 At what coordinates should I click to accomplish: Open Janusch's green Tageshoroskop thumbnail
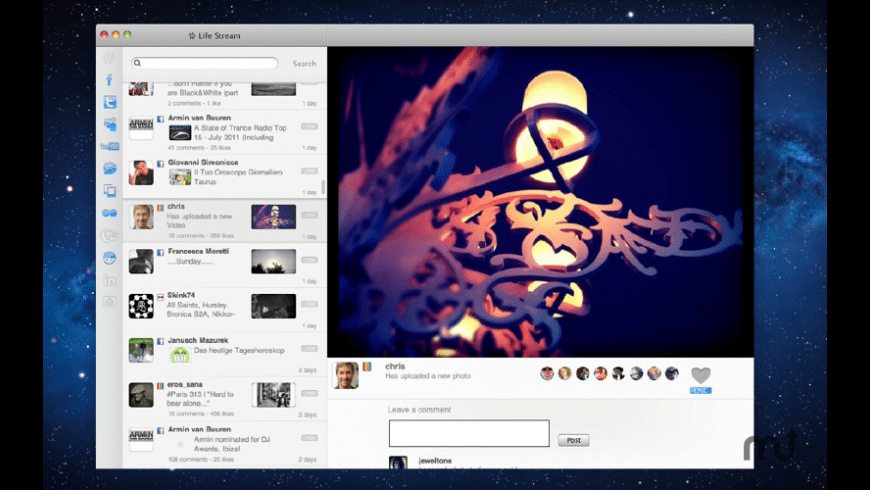pyautogui.click(x=180, y=355)
